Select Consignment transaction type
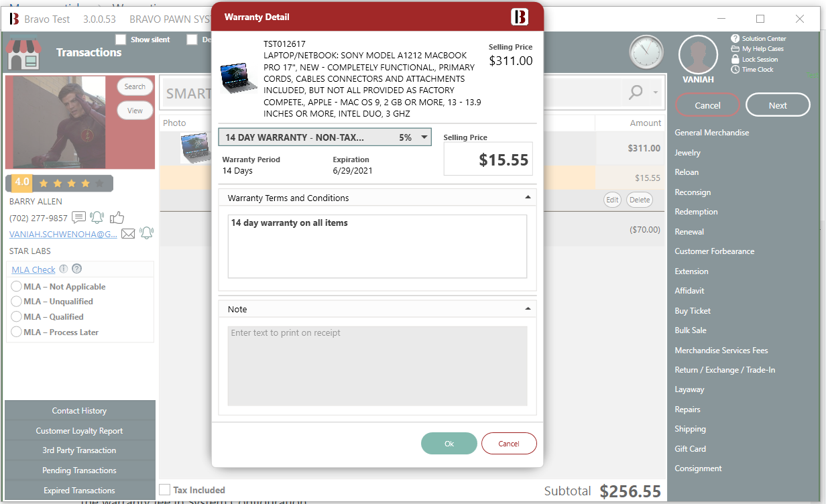The width and height of the screenshot is (826, 504). coord(698,468)
